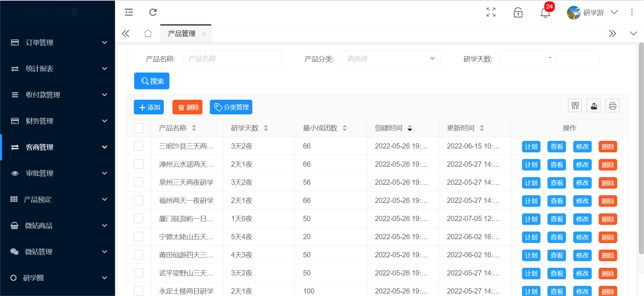Open the vertical three-dot more menu
The width and height of the screenshot is (644, 296).
(x=632, y=12)
